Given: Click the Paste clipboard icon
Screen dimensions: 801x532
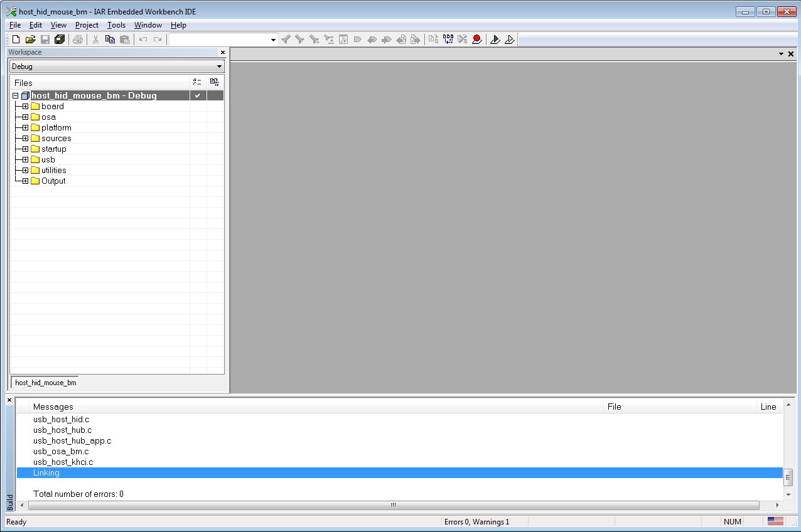Looking at the screenshot, I should [x=125, y=40].
